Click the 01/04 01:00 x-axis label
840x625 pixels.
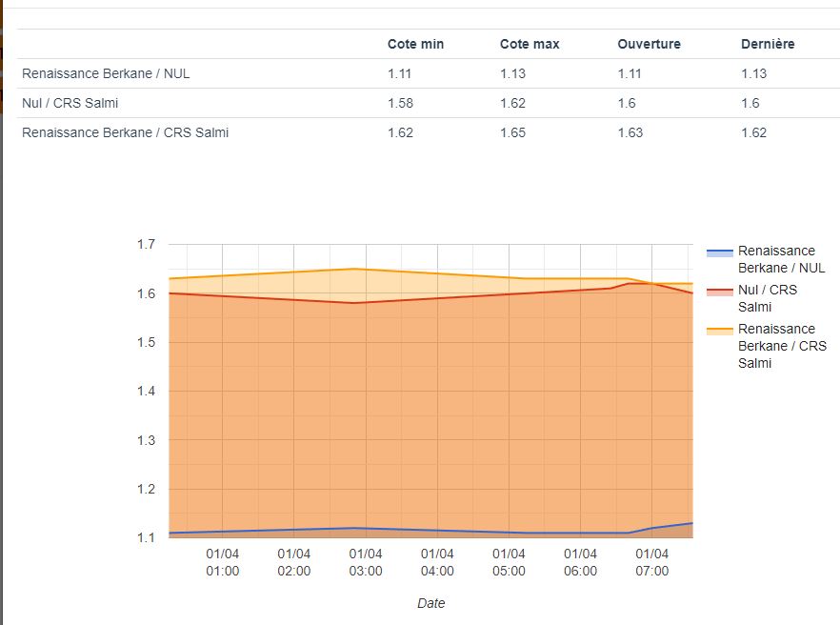coord(223,562)
